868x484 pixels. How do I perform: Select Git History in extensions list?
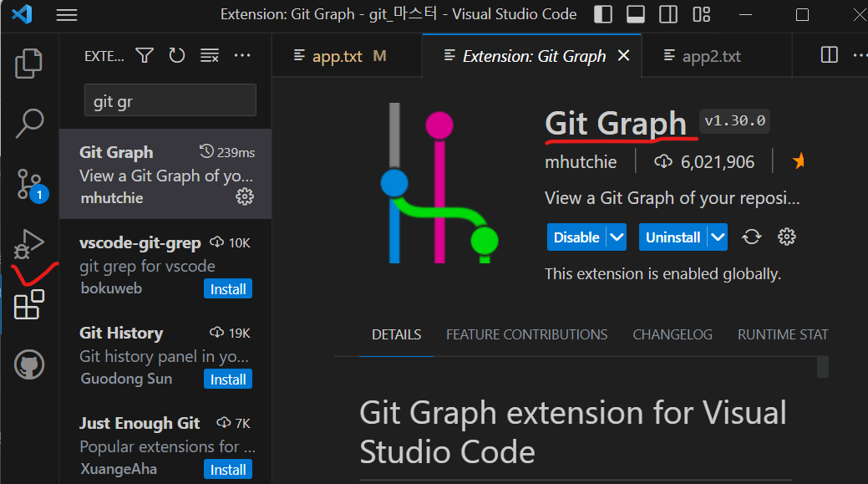click(x=165, y=355)
